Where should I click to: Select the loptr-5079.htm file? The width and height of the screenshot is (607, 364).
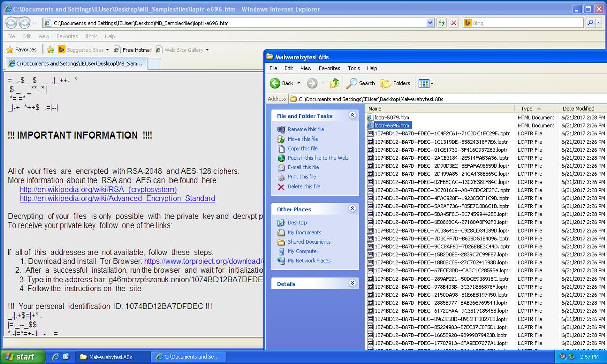pyautogui.click(x=392, y=117)
